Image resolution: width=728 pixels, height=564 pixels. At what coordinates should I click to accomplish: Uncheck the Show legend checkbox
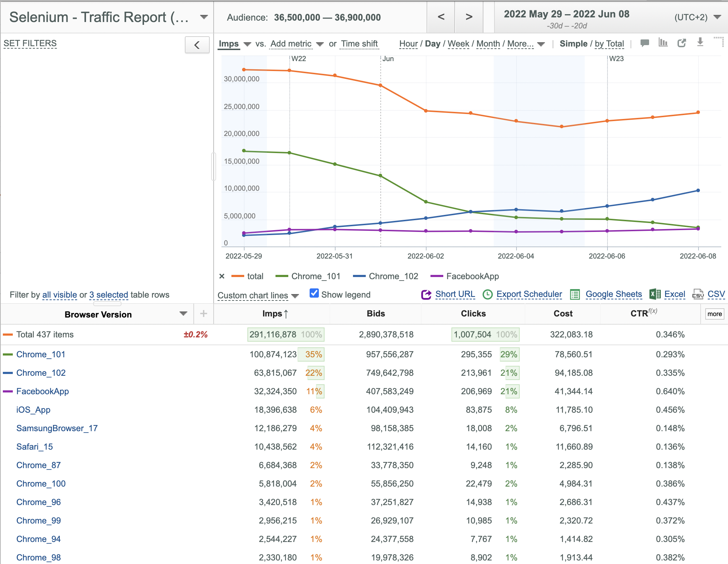click(314, 293)
